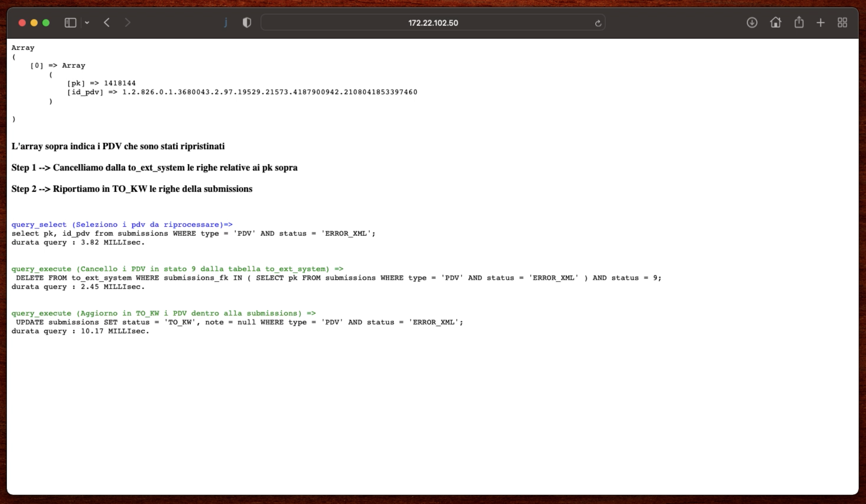Open the Share menu

799,22
